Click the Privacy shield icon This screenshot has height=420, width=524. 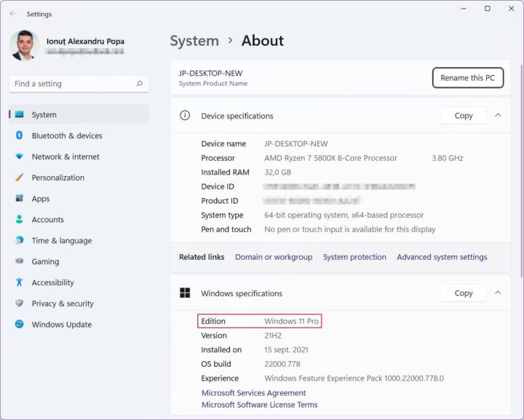(20, 303)
